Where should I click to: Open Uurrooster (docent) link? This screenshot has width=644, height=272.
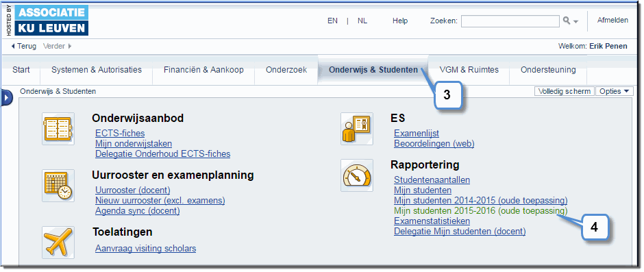click(x=133, y=190)
